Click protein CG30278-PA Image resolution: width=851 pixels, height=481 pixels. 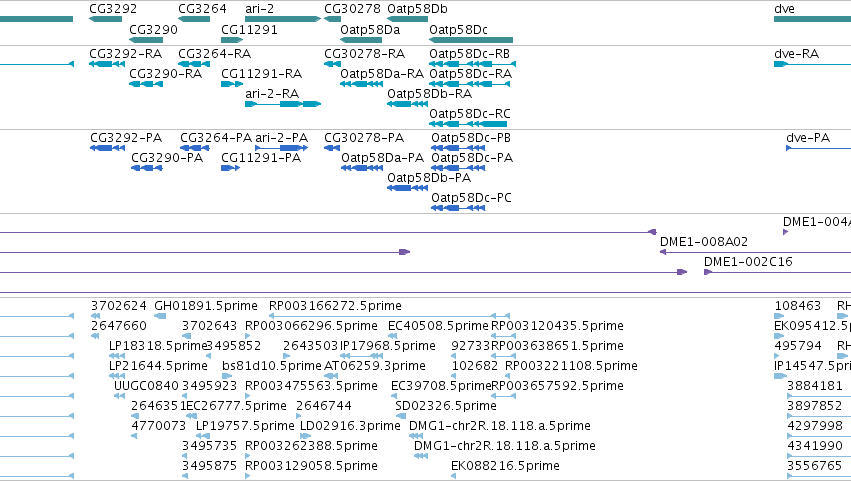coord(332,148)
